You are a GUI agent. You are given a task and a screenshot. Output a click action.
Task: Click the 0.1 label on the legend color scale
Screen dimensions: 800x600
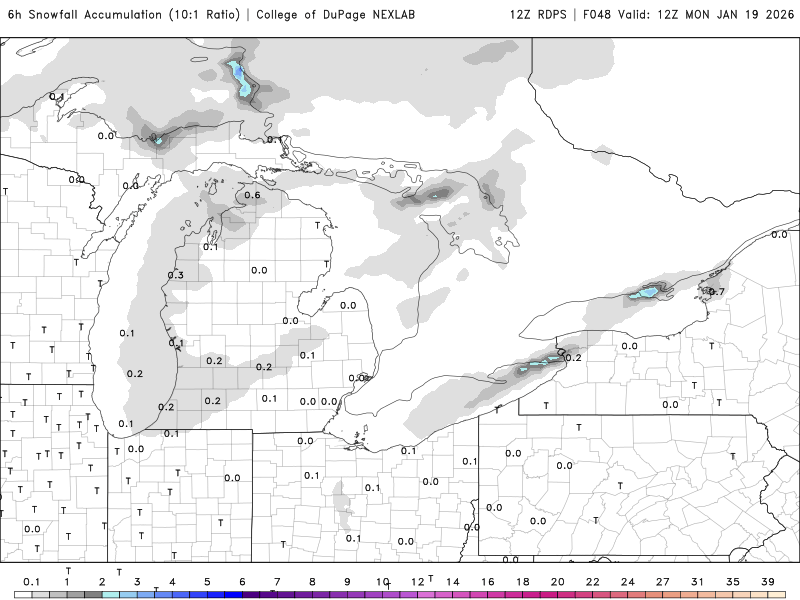pyautogui.click(x=31, y=582)
